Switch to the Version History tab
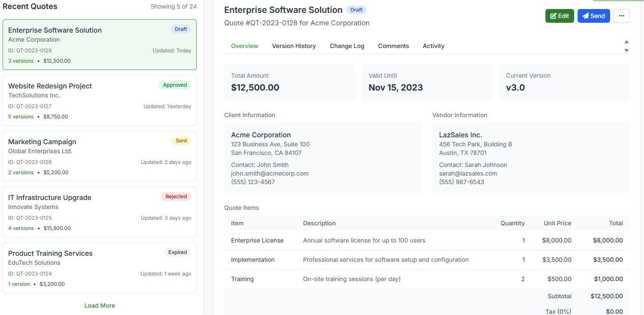Image resolution: width=644 pixels, height=315 pixels. (294, 46)
